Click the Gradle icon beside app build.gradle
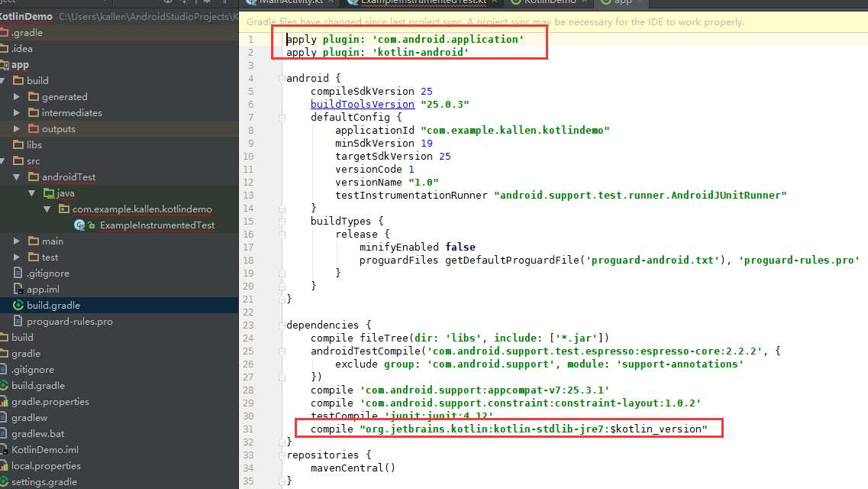This screenshot has height=489, width=868. [18, 305]
